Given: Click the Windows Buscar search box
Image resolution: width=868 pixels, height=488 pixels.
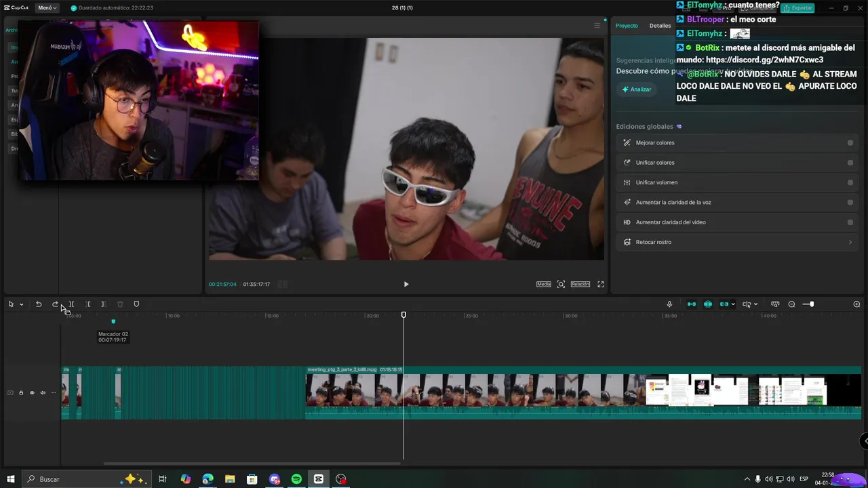Looking at the screenshot, I should click(x=85, y=479).
